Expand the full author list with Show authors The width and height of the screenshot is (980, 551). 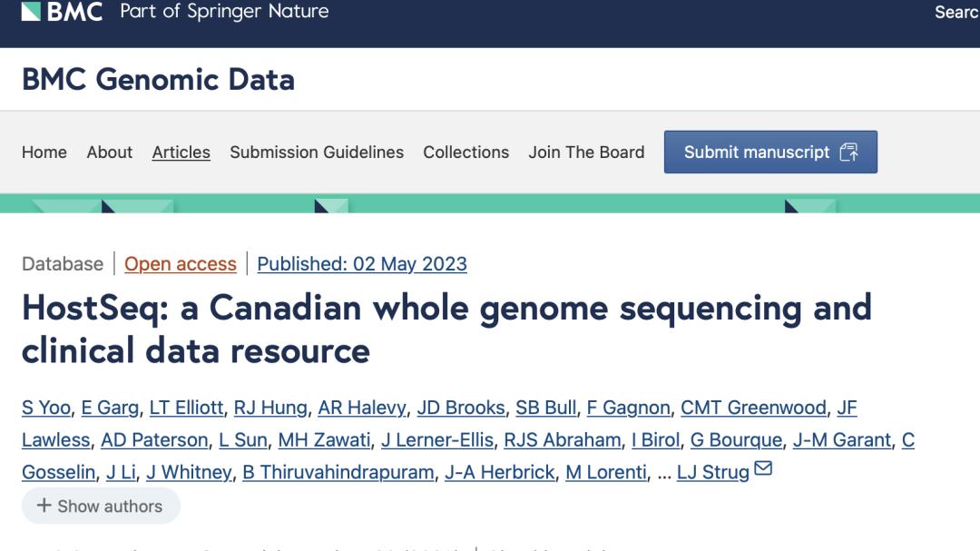101,507
